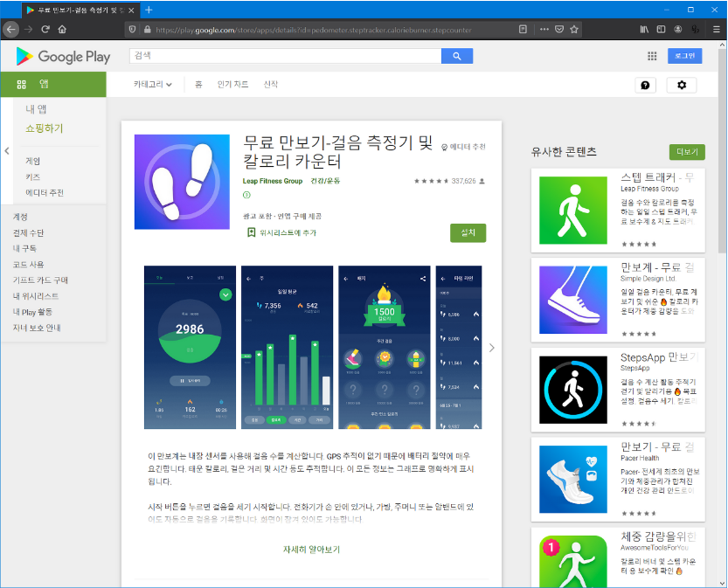728x588 pixels.
Task: Bookmark this page with the star
Action: coord(574,29)
